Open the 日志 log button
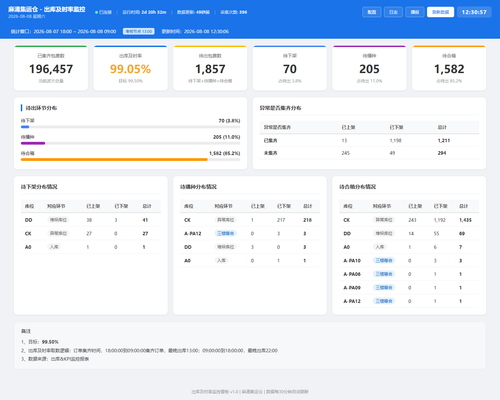Image resolution: width=500 pixels, height=400 pixels. click(393, 12)
